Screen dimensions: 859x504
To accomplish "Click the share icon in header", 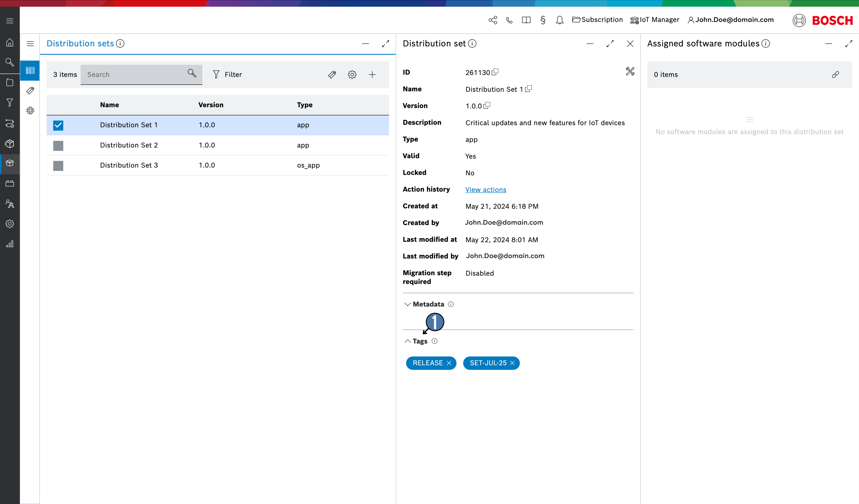I will pyautogui.click(x=493, y=20).
